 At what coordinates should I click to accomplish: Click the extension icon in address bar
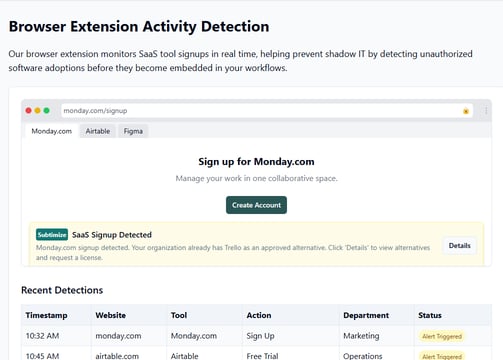click(466, 111)
